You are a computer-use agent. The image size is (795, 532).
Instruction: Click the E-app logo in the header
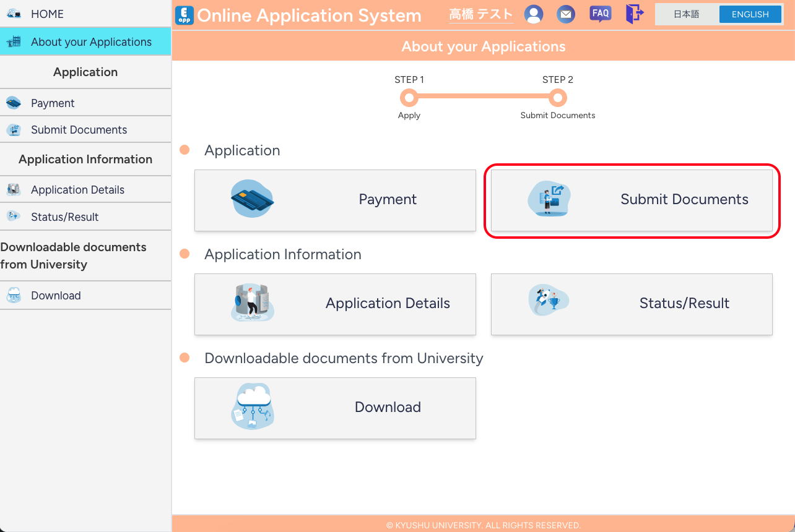tap(184, 15)
